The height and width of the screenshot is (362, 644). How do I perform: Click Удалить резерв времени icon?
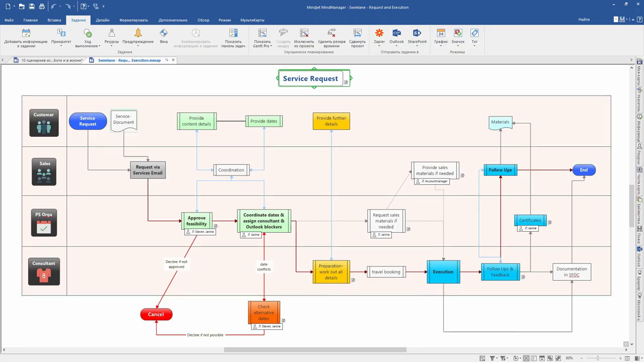(x=332, y=33)
